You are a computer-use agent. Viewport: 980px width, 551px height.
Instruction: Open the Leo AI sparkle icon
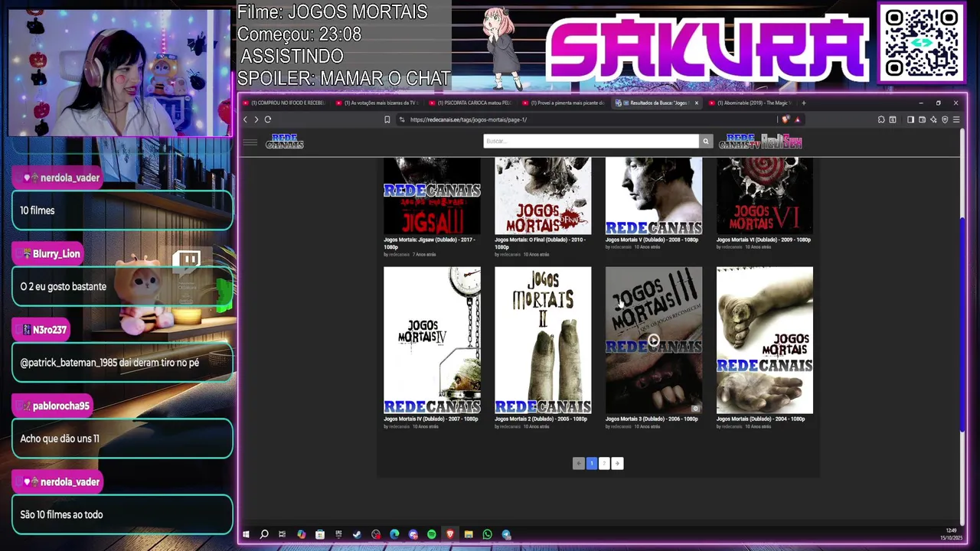[933, 119]
